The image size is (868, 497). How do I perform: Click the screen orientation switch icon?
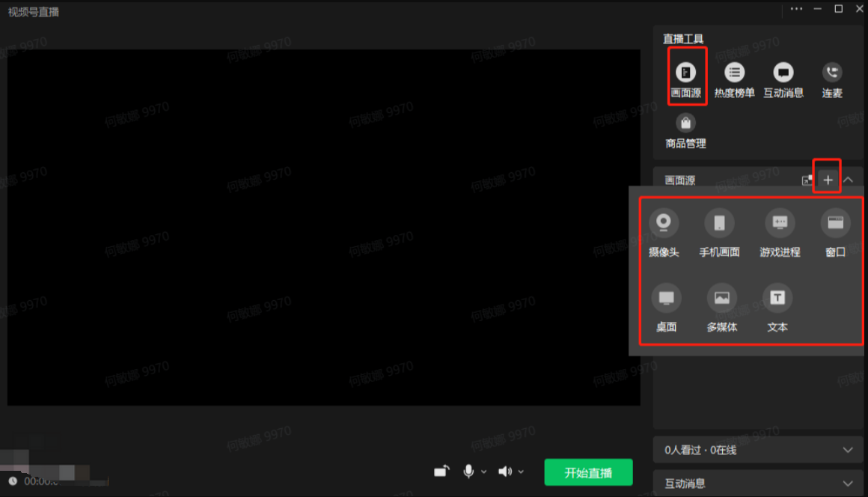pyautogui.click(x=441, y=471)
